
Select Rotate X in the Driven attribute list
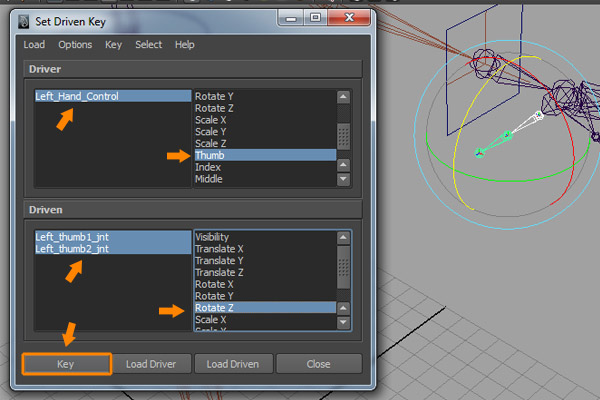click(x=265, y=284)
